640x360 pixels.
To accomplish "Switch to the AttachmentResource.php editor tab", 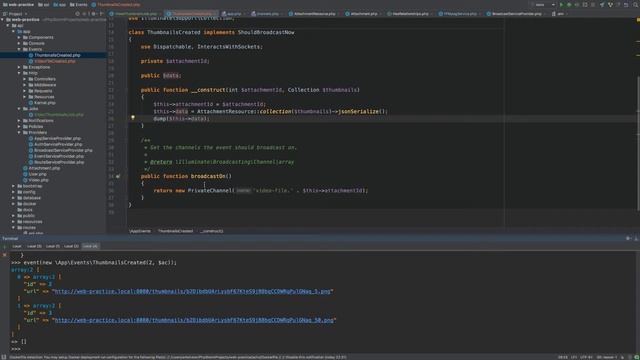I will pos(314,14).
